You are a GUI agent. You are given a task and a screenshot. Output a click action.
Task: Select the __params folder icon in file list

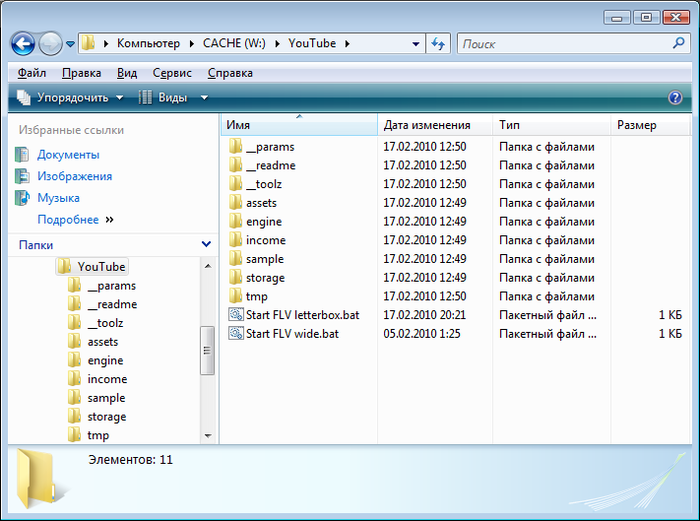coord(236,146)
